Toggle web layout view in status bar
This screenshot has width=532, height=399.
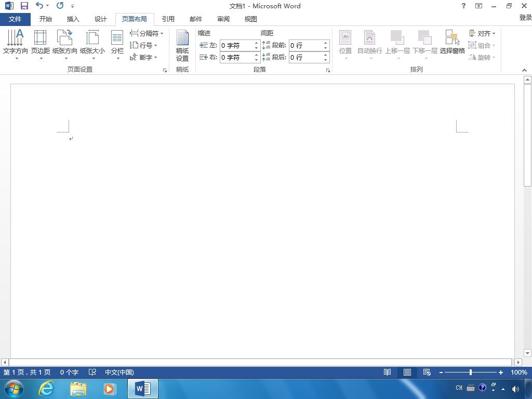(427, 372)
